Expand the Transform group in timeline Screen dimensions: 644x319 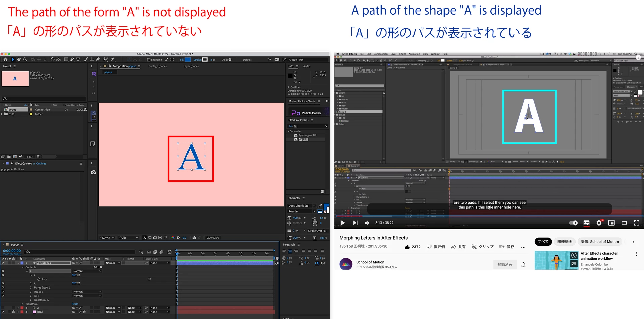pos(23,304)
